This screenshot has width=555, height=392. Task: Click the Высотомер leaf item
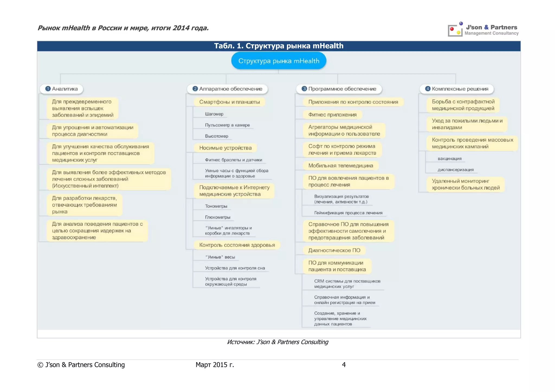[217, 136]
